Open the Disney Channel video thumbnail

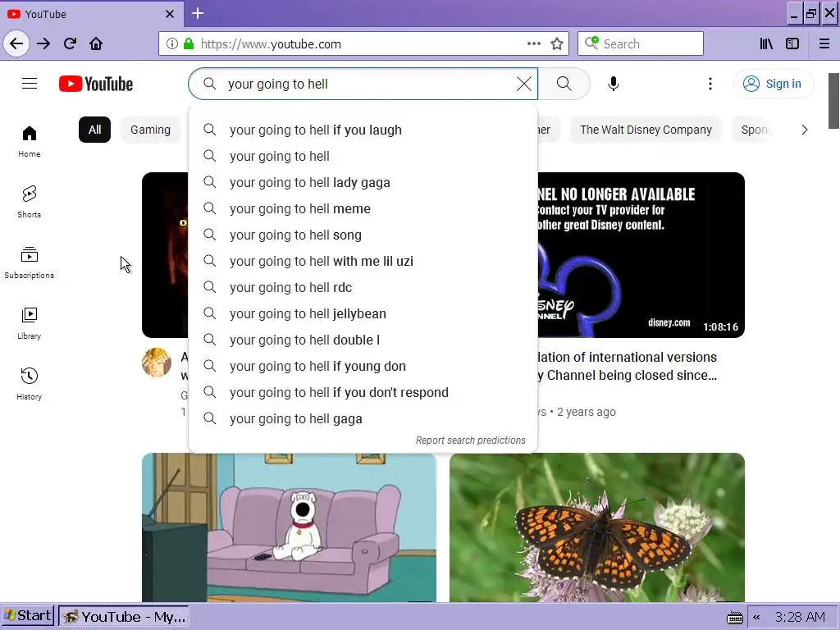[641, 255]
